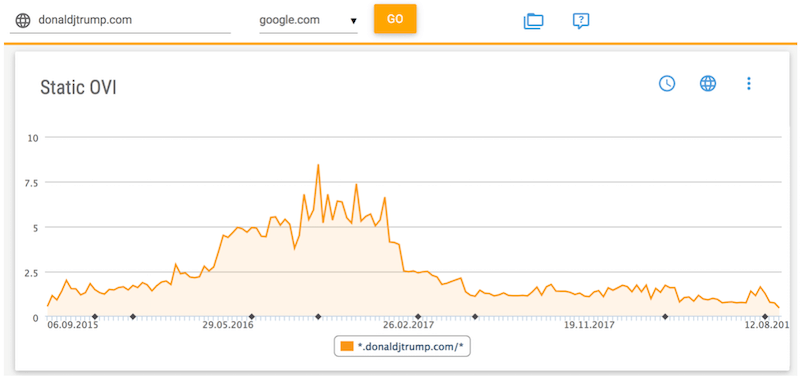Viewport: 800px width, 377px height.
Task: Open the three-dot chart options menu
Action: [748, 84]
